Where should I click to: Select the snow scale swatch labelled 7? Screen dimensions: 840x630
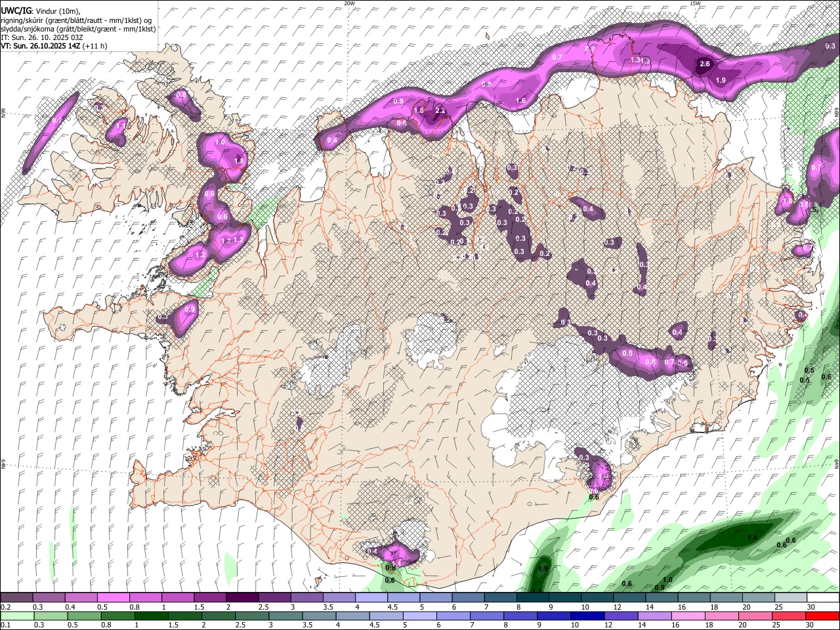(501, 597)
